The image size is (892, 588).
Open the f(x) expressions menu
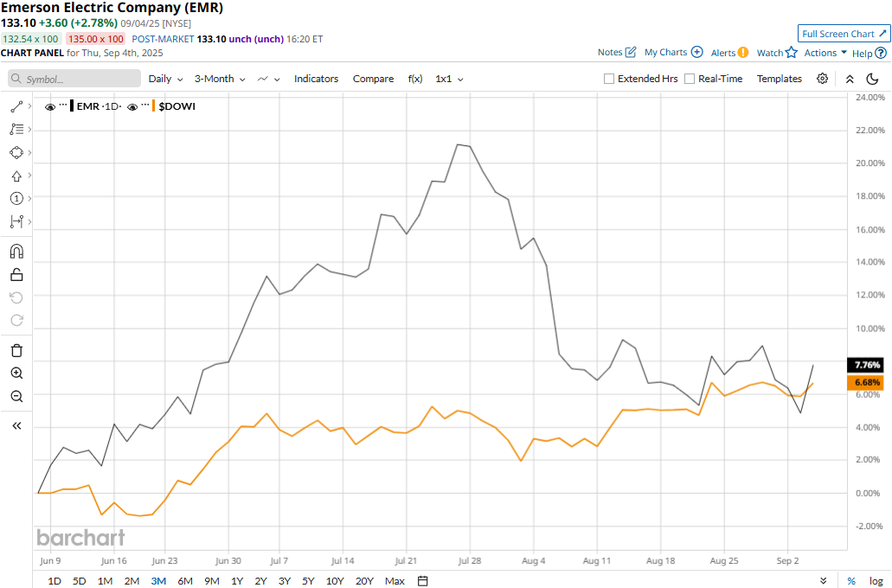tap(415, 79)
